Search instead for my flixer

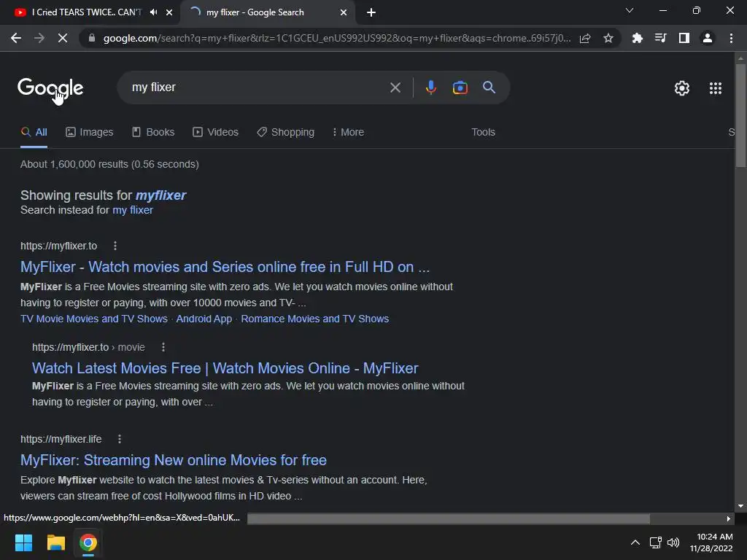pos(133,210)
